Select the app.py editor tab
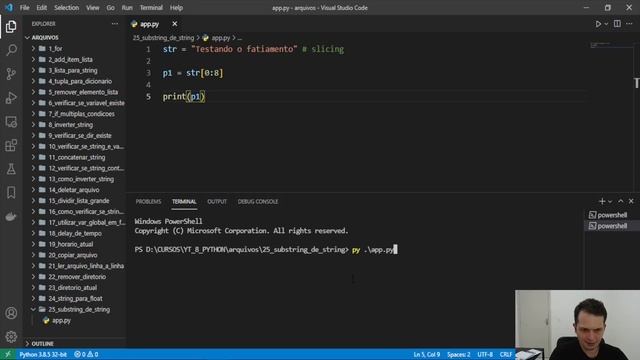This screenshot has width=640, height=360. [149, 24]
